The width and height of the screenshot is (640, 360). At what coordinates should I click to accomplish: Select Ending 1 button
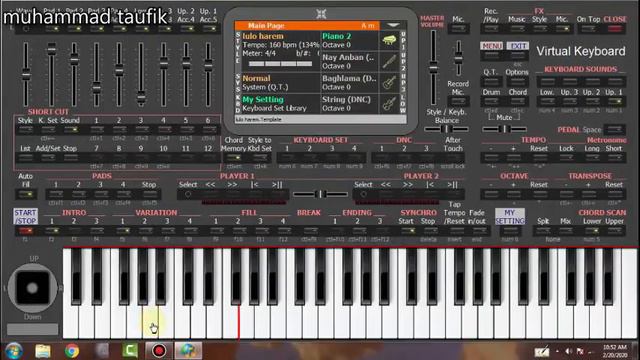[336, 231]
